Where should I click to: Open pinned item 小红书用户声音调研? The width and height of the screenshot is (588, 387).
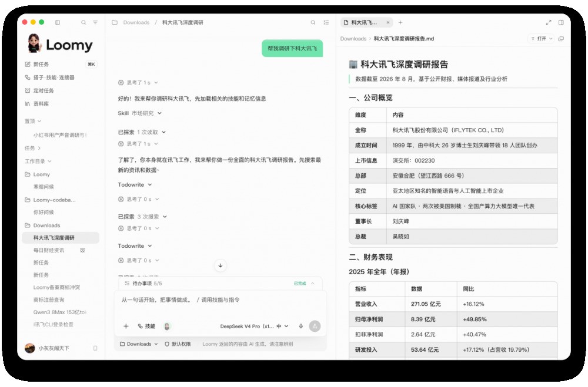tap(60, 135)
